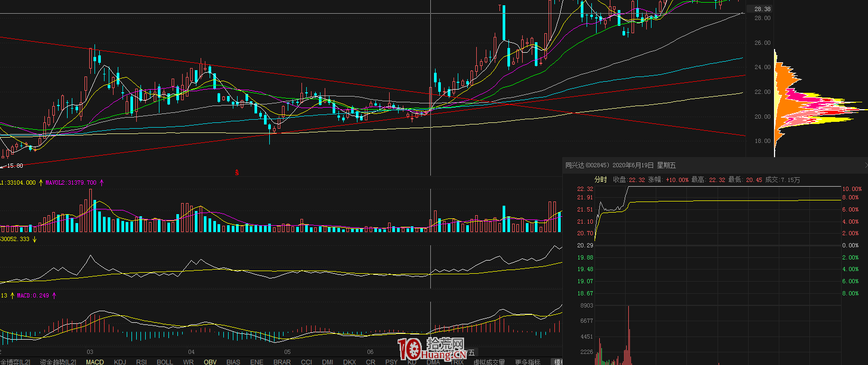The height and width of the screenshot is (365, 868).
Task: Switch to the KDJ indicator tab
Action: 120,362
